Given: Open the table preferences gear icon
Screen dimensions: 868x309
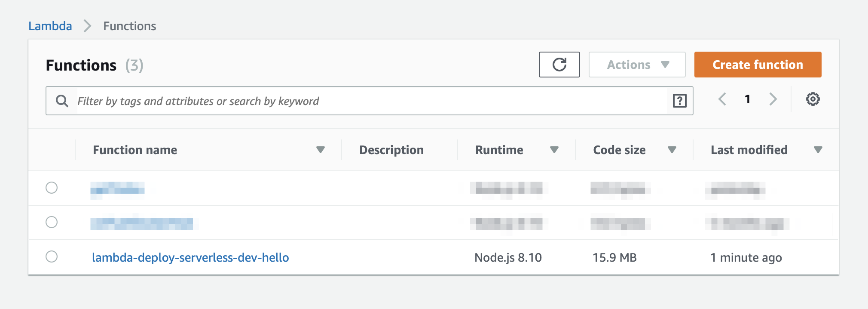Looking at the screenshot, I should (813, 99).
